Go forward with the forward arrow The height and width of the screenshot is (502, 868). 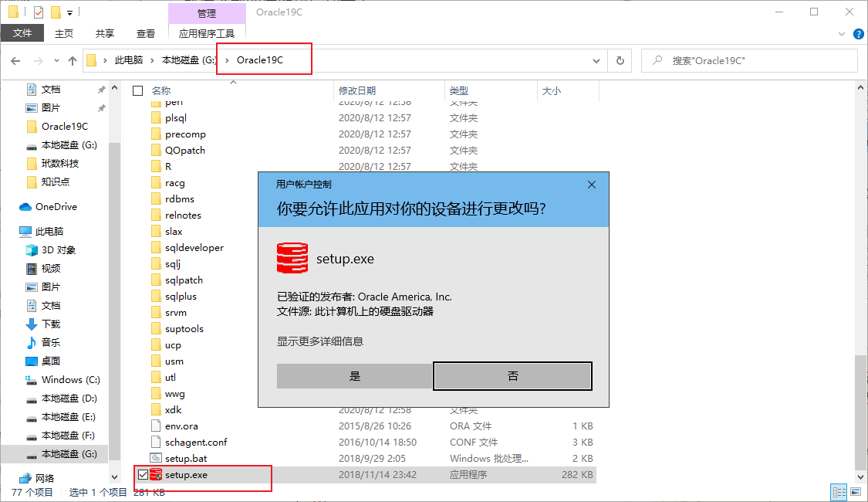[39, 61]
